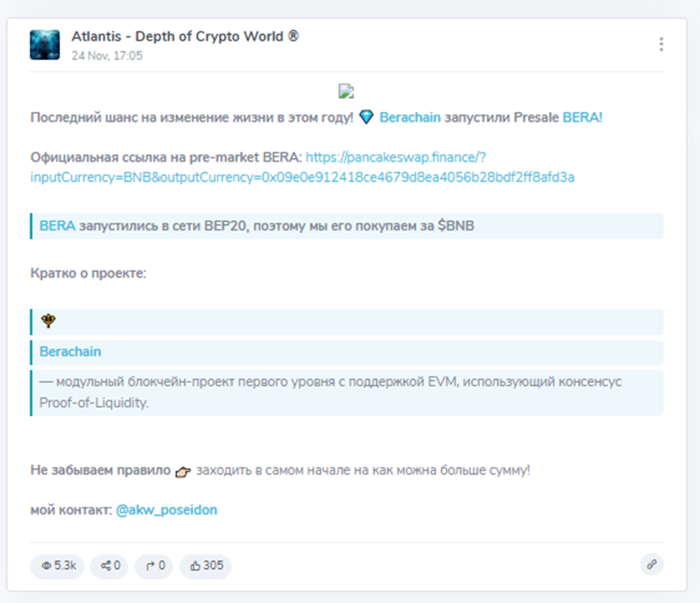Open the Berachain link in the quote block
The width and height of the screenshot is (700, 603).
70,352
